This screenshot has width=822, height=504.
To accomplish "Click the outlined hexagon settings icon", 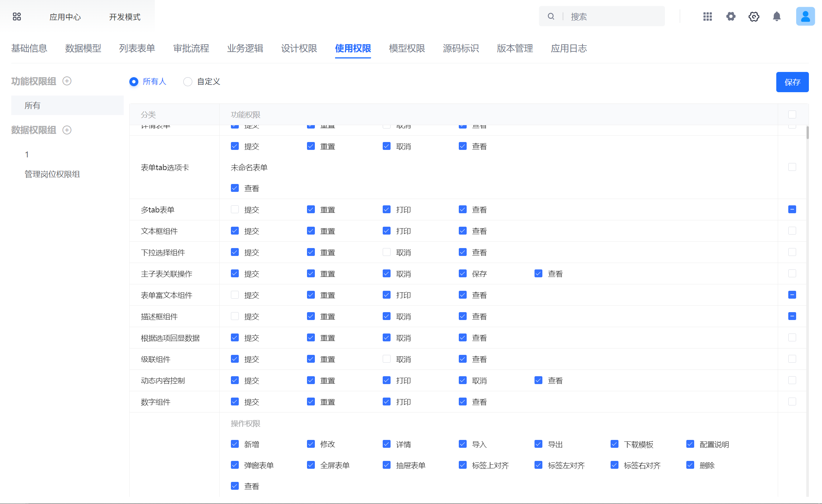I will click(x=754, y=16).
